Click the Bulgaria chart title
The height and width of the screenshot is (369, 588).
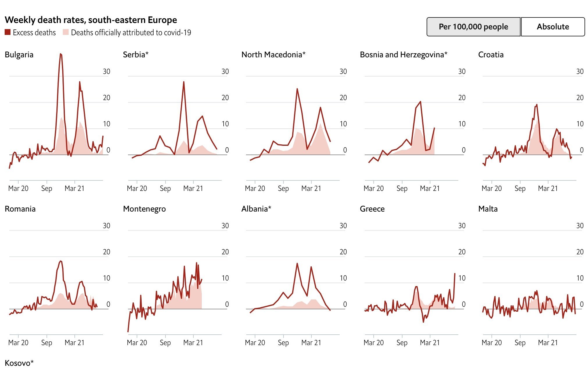point(19,55)
